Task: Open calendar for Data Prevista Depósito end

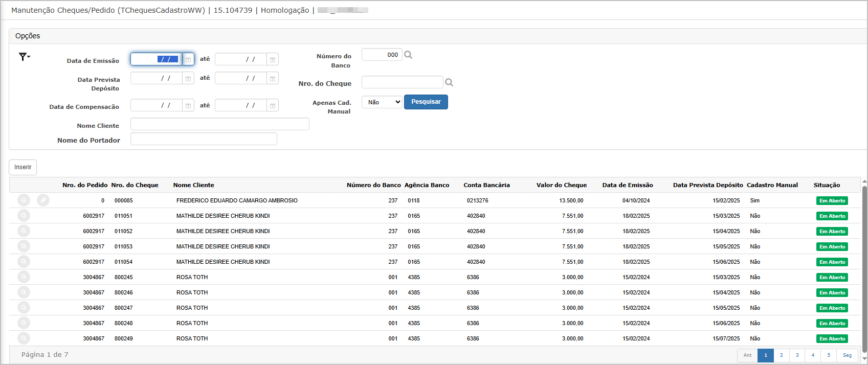Action: pos(273,78)
